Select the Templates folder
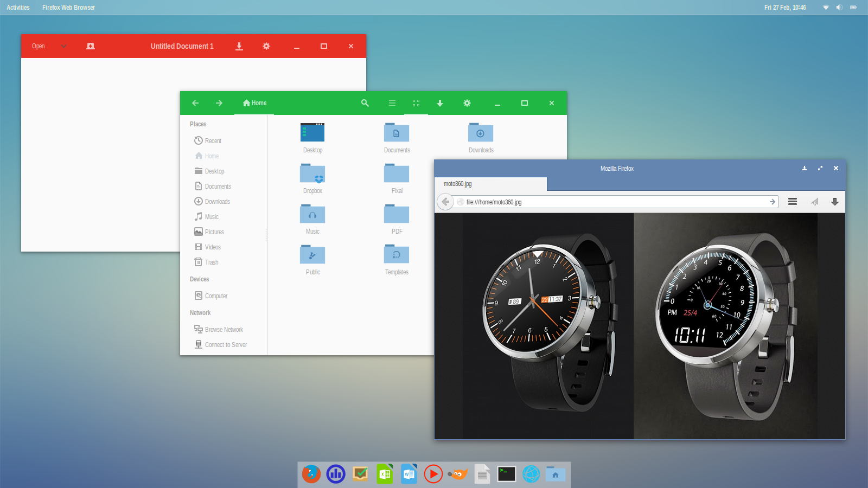The image size is (868, 488). pyautogui.click(x=397, y=255)
